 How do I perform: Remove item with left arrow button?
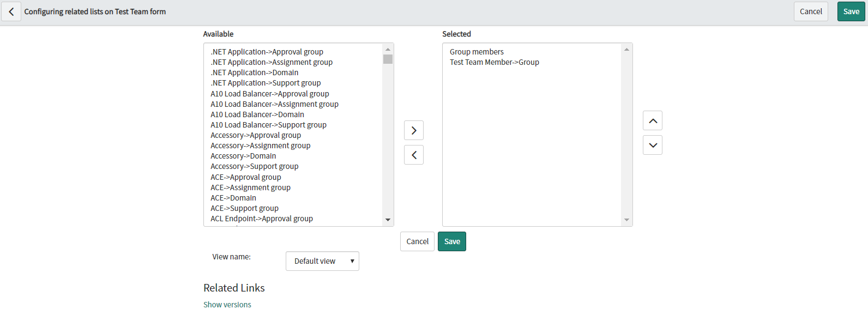(414, 155)
